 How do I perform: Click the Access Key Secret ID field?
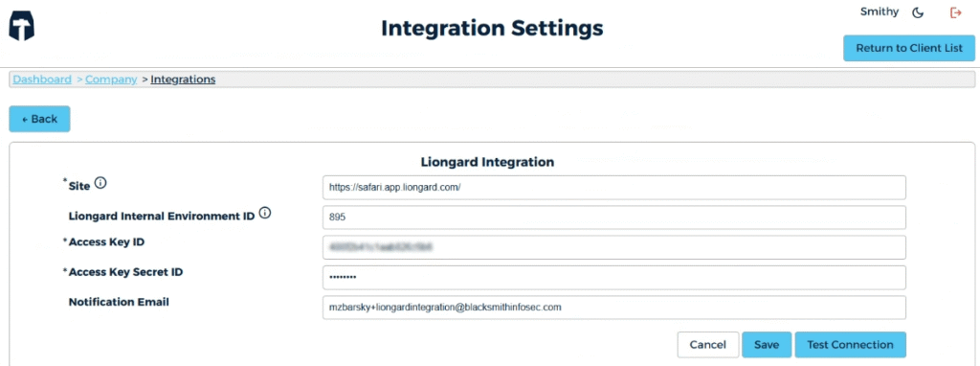pyautogui.click(x=613, y=277)
